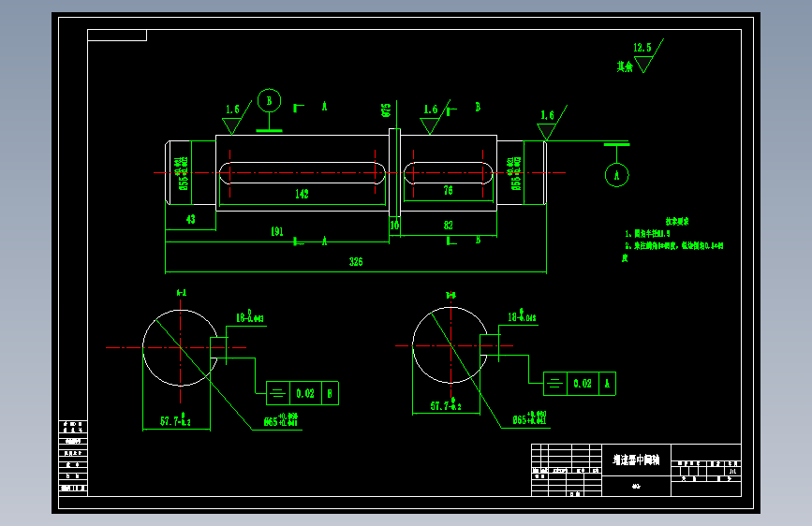Select the 0.02 A symmetry tolerance frame

(580, 384)
